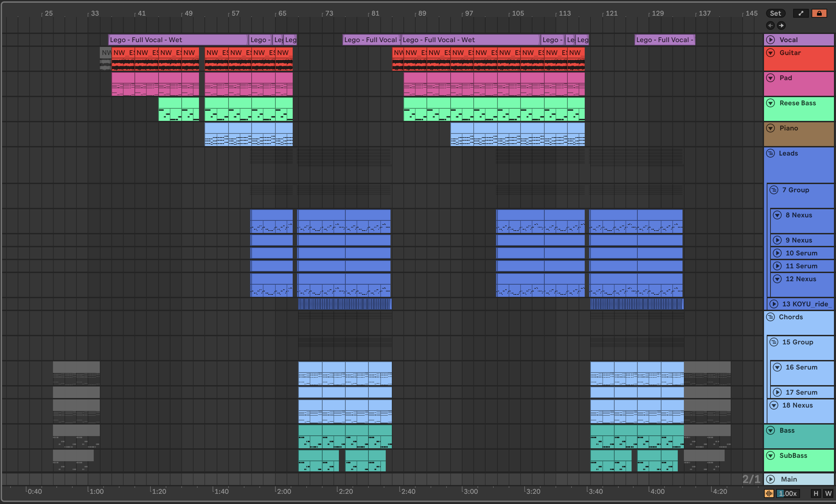This screenshot has width=836, height=504.
Task: Unfold the Vocal track
Action: 770,40
